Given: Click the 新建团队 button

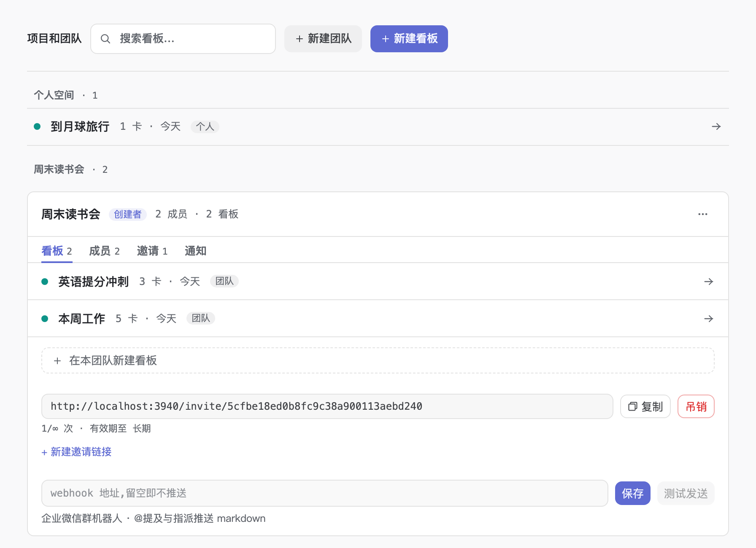Looking at the screenshot, I should (x=323, y=39).
